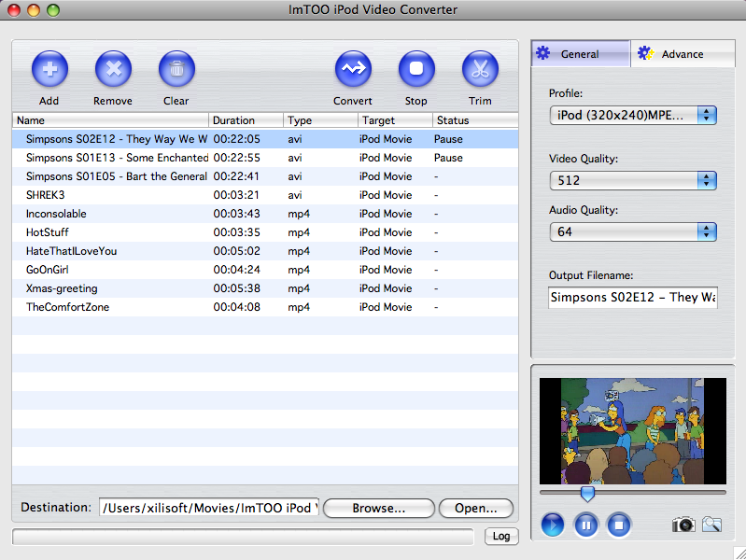Click the preview seek slider handle
Screen dimensions: 746x560
[x=587, y=494]
